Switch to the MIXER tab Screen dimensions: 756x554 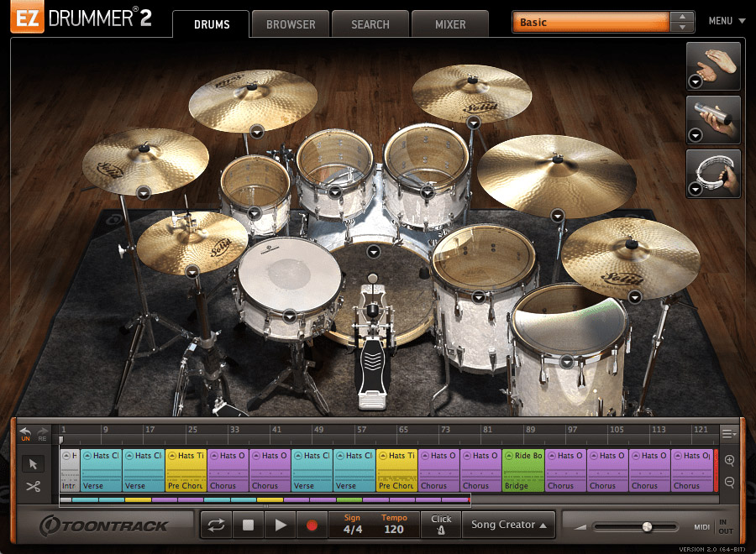click(x=449, y=24)
